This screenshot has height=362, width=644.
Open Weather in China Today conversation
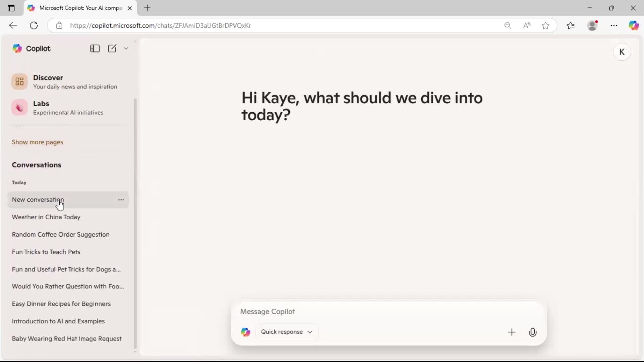(68, 217)
